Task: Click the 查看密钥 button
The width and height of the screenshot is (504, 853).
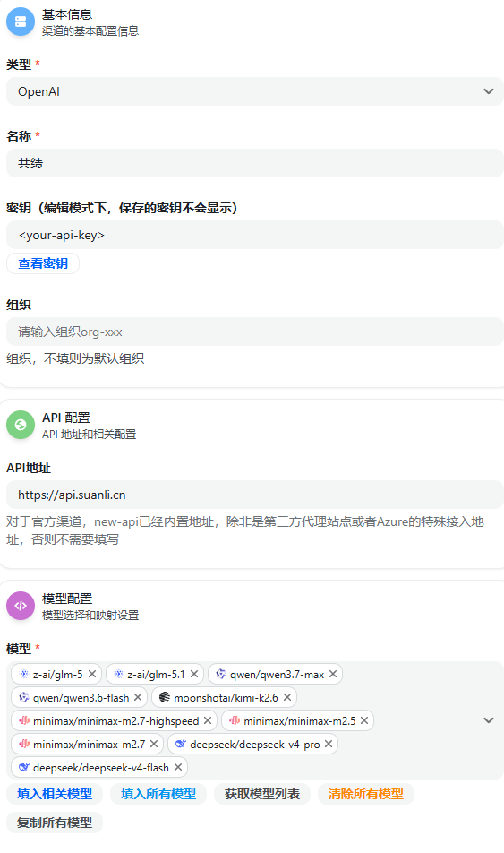Action: pyautogui.click(x=43, y=263)
